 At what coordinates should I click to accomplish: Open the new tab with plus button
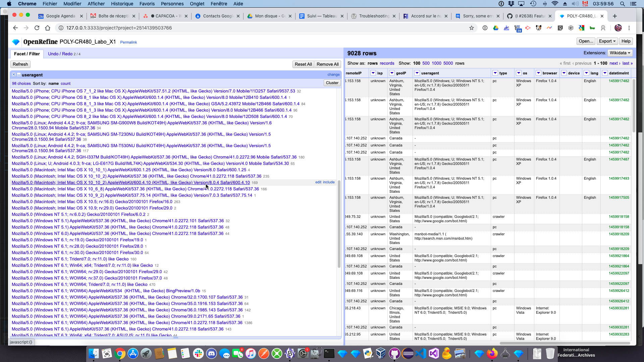pos(614,16)
